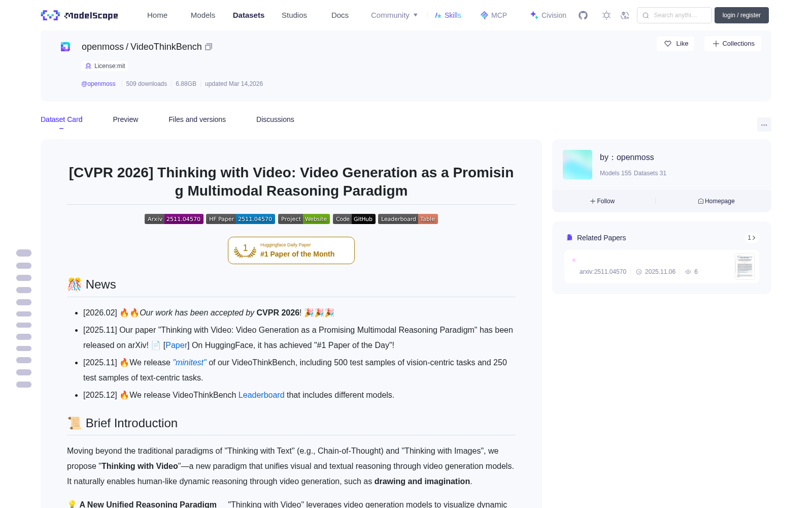Click the Brief Introduction heading
812x508 pixels.
pyautogui.click(x=122, y=423)
